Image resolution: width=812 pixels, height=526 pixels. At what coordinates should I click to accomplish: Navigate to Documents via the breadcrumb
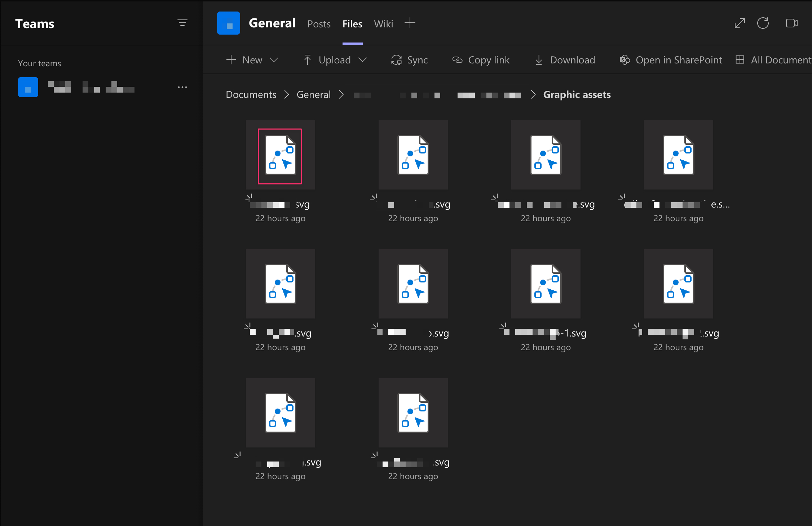point(251,94)
